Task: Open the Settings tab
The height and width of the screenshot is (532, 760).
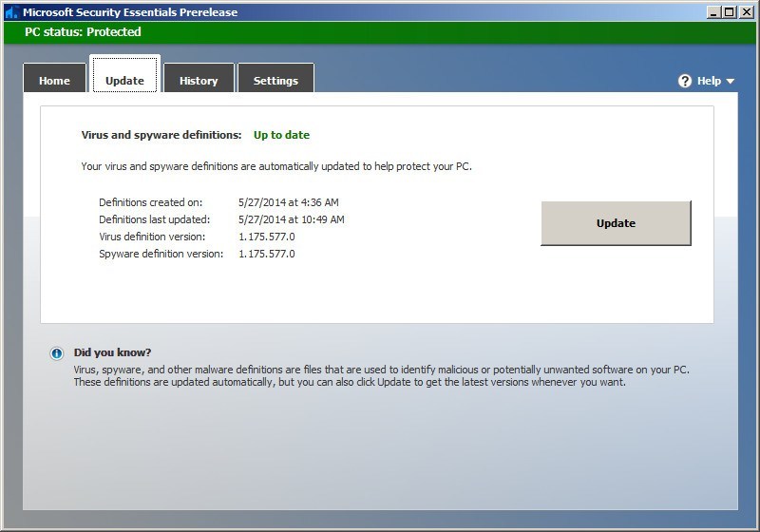Action: 275,78
